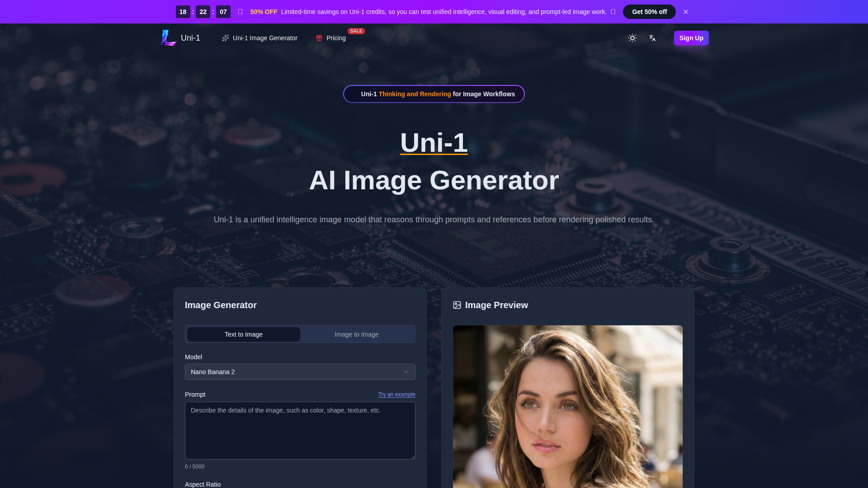Click the Sign Up button

pyautogui.click(x=691, y=38)
